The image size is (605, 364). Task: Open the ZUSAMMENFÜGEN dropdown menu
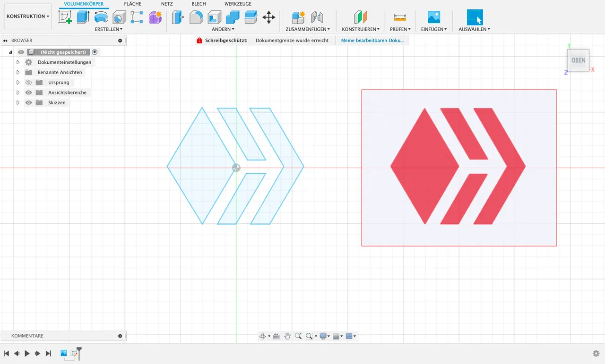click(308, 29)
